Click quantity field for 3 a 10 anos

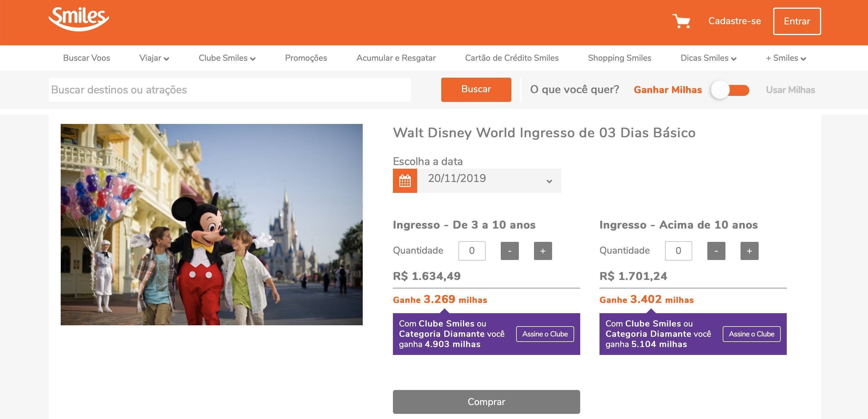point(472,251)
